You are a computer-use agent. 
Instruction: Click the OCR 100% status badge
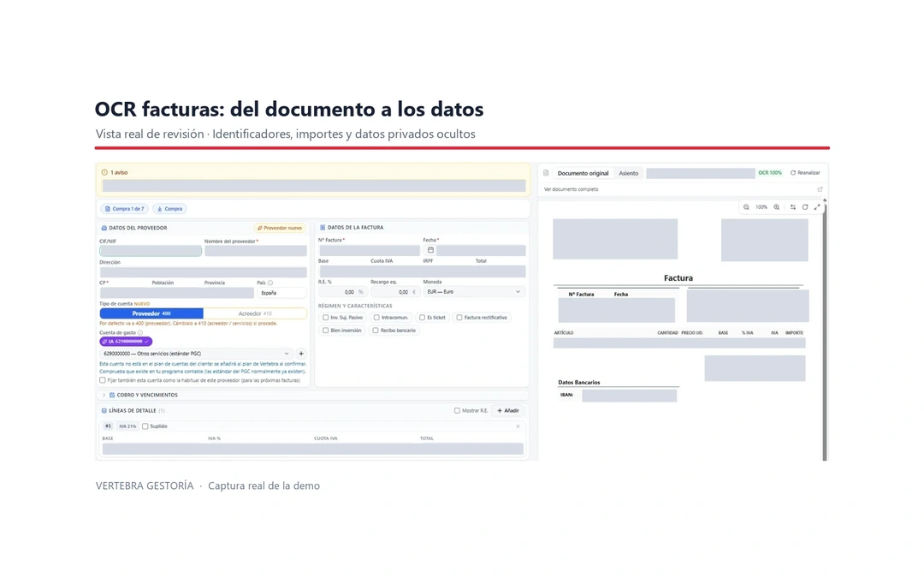[x=770, y=173]
